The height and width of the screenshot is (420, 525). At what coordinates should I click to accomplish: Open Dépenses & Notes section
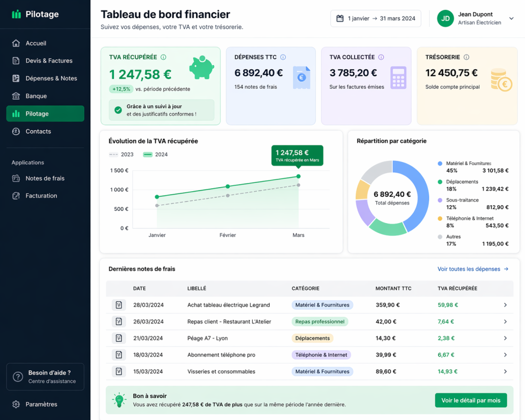[45, 78]
